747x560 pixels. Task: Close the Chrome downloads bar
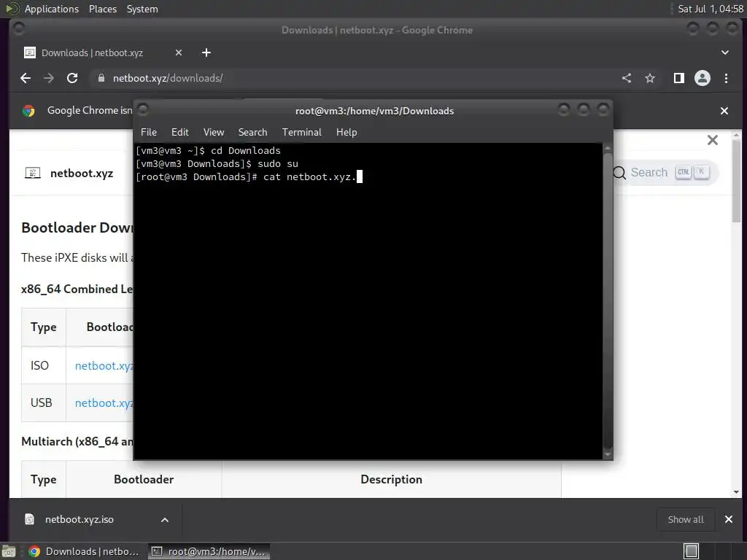tap(729, 519)
